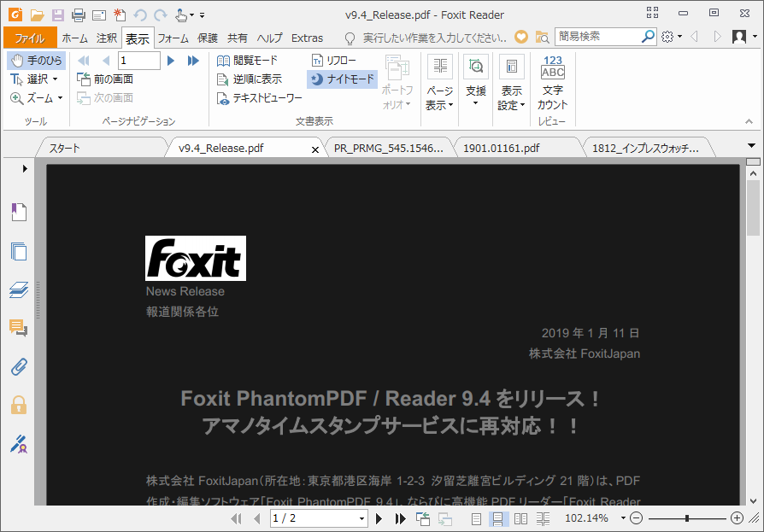Open the page number dropdown in status bar
This screenshot has height=532, width=764.
pos(361,519)
